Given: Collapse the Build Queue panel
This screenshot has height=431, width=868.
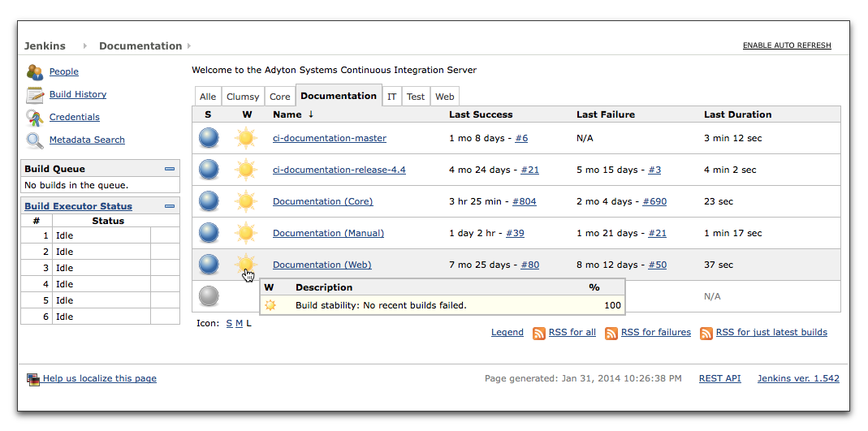Looking at the screenshot, I should tap(170, 169).
